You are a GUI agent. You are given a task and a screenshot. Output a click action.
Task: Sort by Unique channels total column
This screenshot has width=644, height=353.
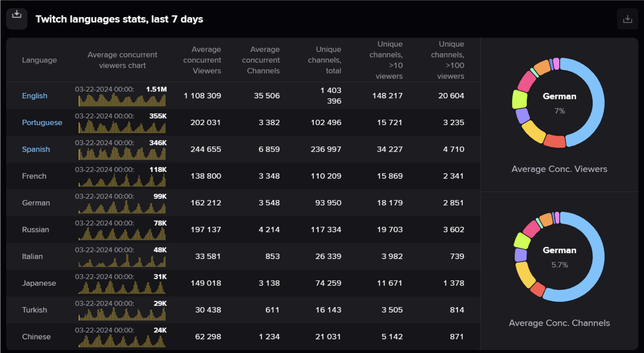click(x=324, y=60)
